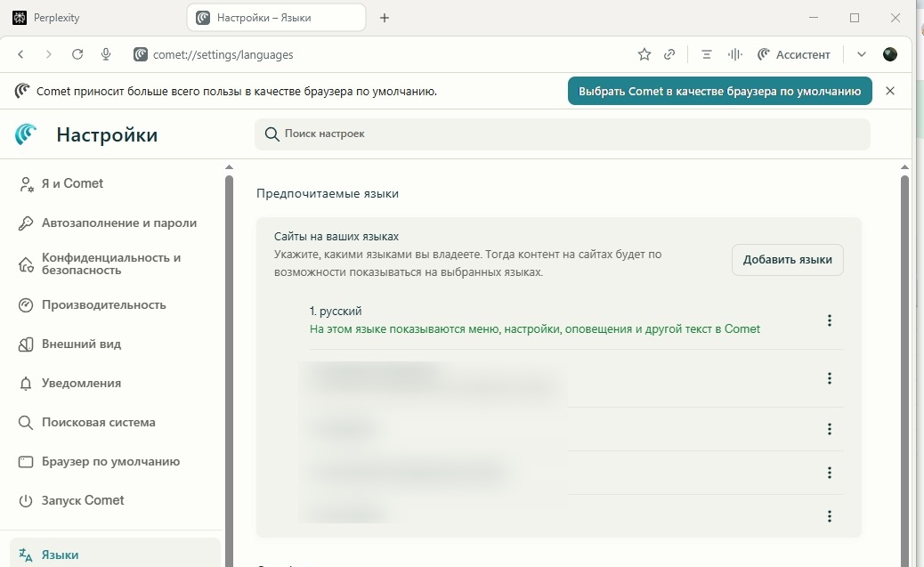Dismiss the default browser notification bar
This screenshot has width=924, height=567.
click(x=890, y=91)
